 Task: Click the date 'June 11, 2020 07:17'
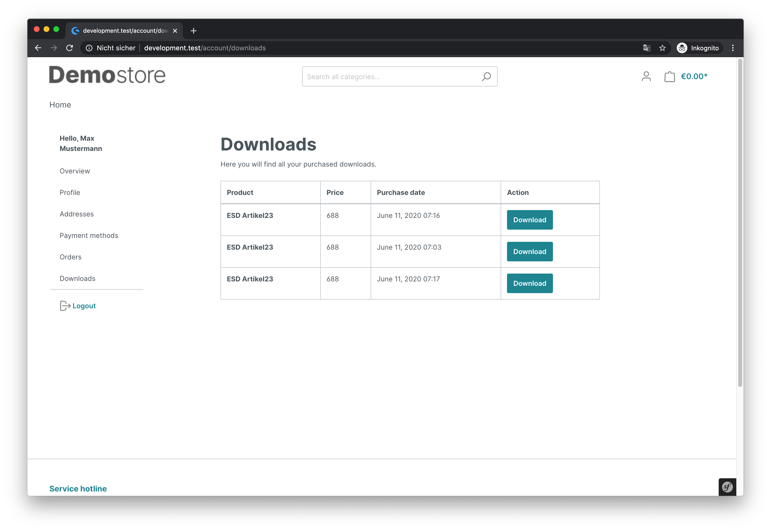408,279
